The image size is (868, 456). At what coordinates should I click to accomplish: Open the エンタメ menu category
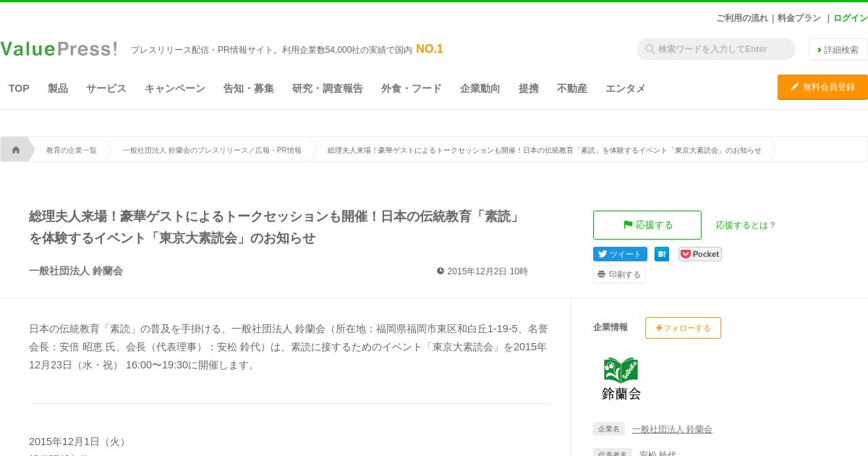626,88
